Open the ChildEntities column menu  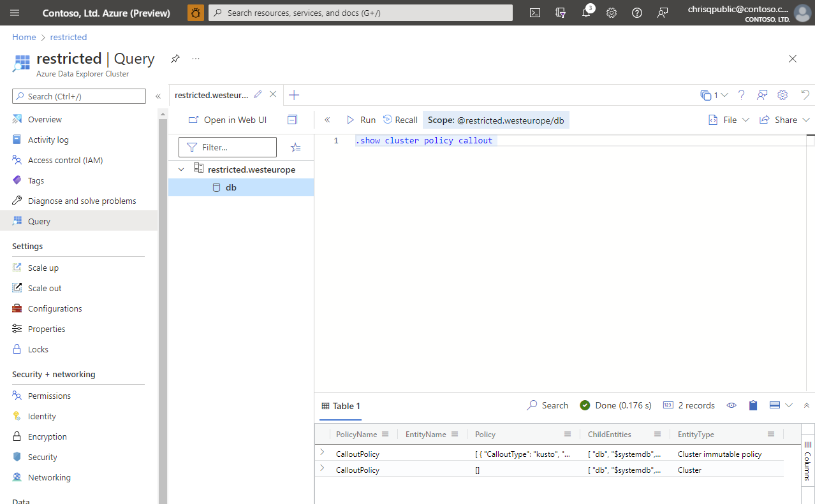(657, 434)
